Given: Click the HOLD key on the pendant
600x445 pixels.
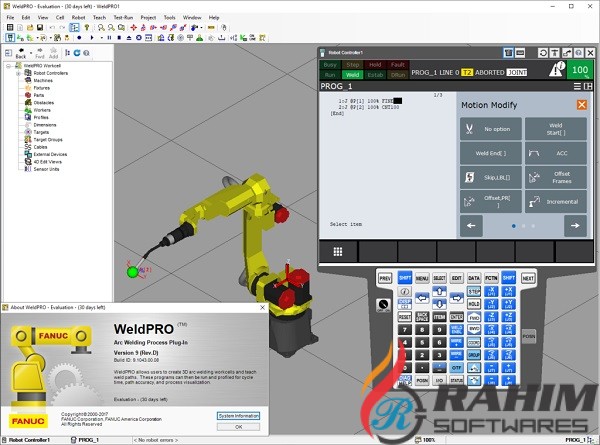Looking at the screenshot, I should (x=474, y=304).
